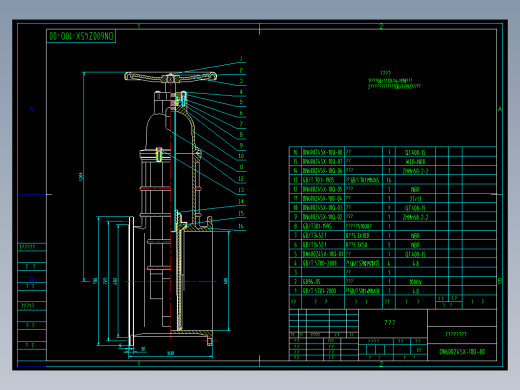Click grade 4.8 in parts list row 1
The height and width of the screenshot is (390, 520).
click(415, 291)
